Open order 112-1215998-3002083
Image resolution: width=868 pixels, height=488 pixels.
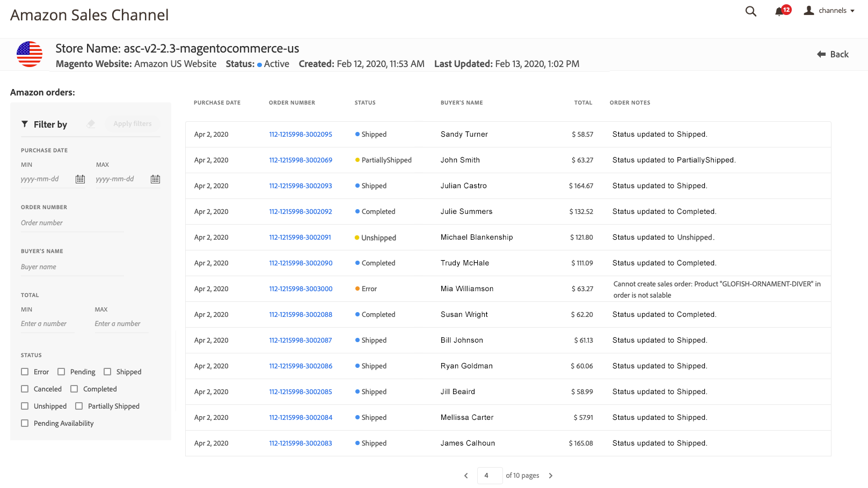[301, 443]
